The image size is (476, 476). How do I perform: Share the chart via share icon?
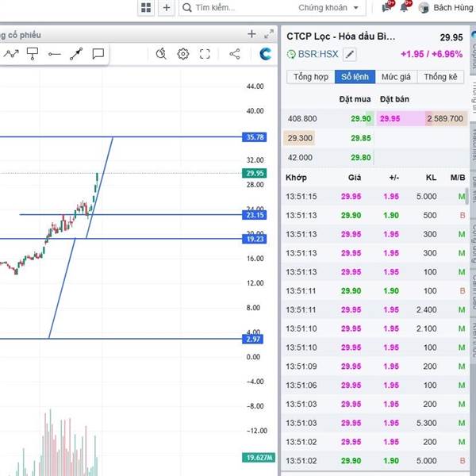point(235,54)
